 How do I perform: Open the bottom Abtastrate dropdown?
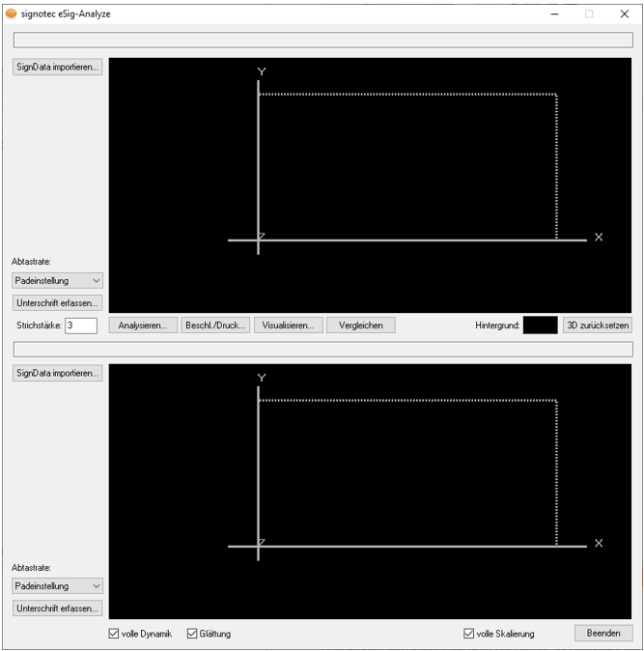point(58,585)
